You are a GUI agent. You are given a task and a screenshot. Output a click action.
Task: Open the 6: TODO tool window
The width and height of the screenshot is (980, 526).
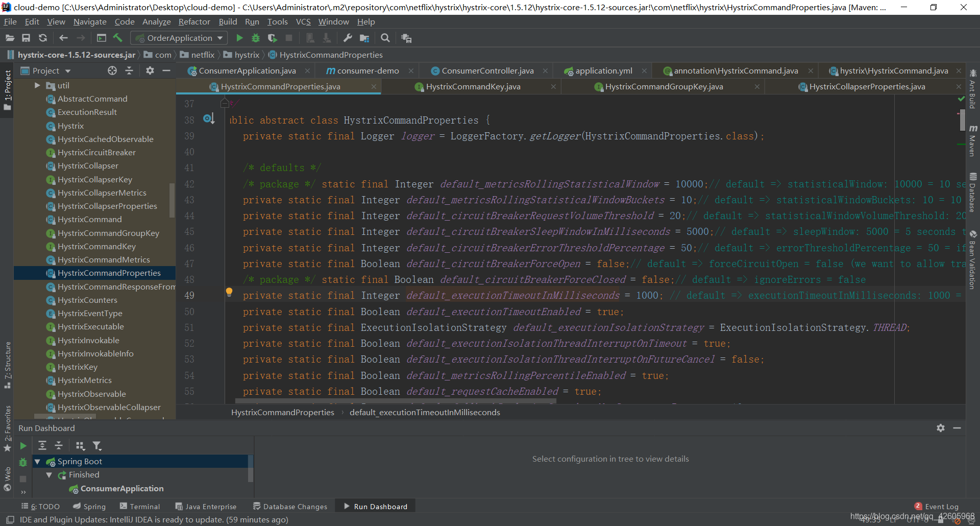click(x=41, y=507)
